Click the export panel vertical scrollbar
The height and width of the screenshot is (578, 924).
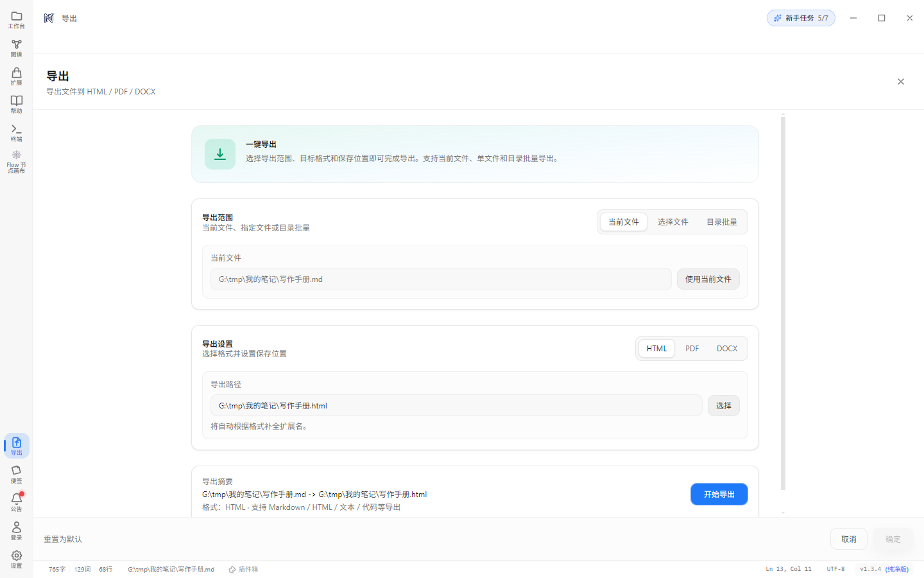click(x=783, y=302)
